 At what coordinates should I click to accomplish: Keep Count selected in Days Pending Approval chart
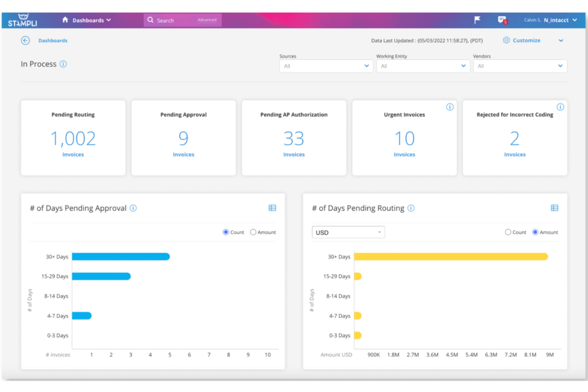(x=225, y=232)
